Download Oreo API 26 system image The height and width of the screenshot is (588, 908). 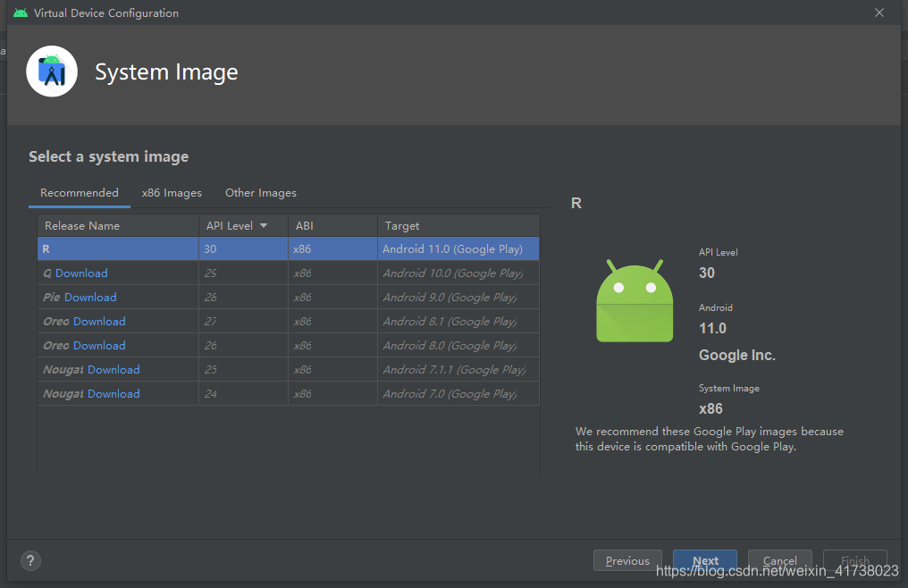pos(99,346)
